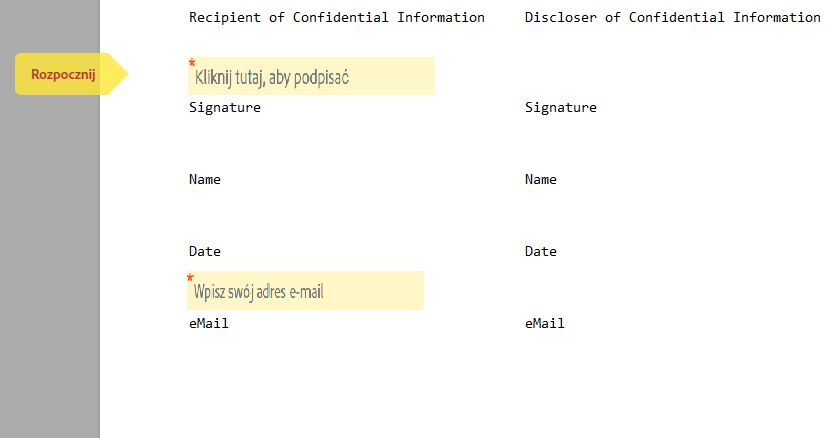Open the 'Kliknij tutaj, aby podpisać' signature field

311,76
